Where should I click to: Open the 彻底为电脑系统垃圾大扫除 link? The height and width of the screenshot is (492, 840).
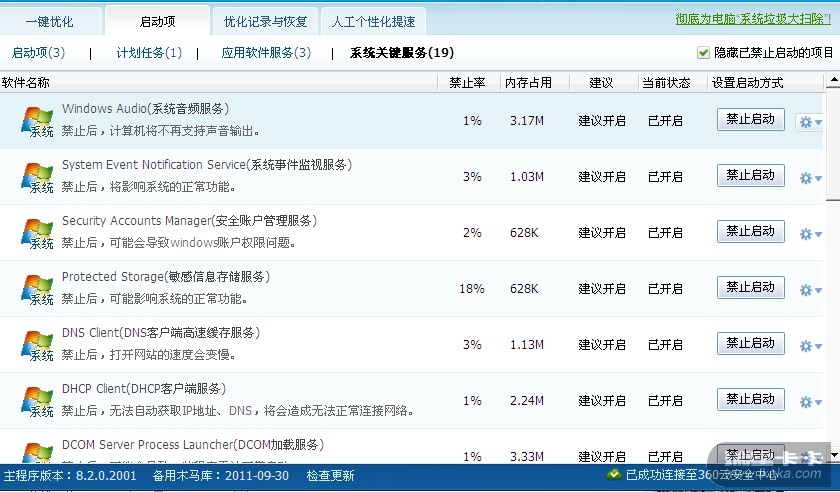click(x=753, y=19)
